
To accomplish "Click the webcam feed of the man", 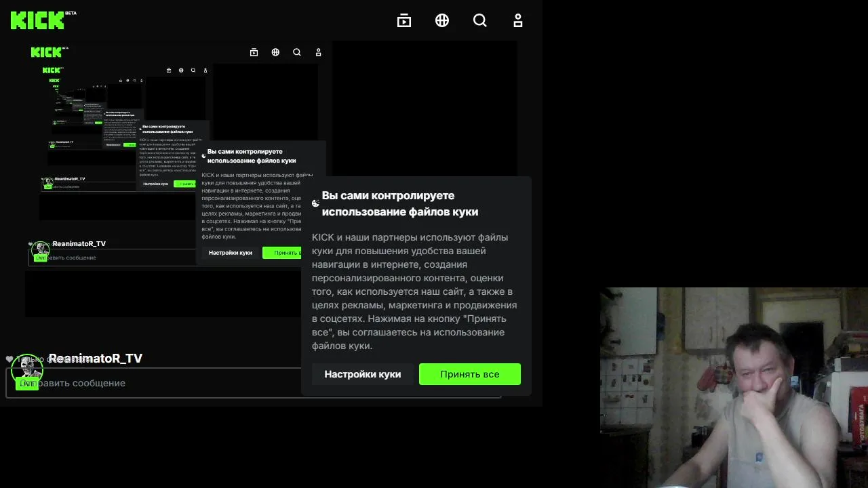I will [734, 388].
